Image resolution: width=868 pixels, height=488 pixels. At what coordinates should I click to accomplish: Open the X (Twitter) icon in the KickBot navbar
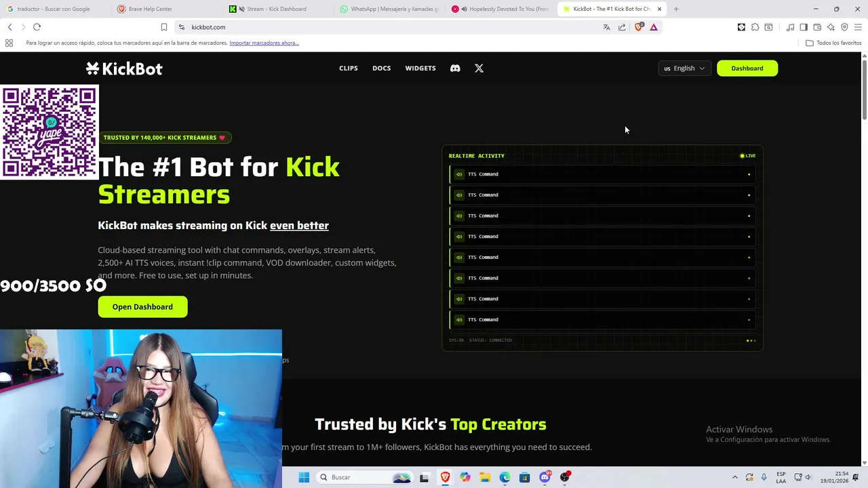[x=479, y=68]
